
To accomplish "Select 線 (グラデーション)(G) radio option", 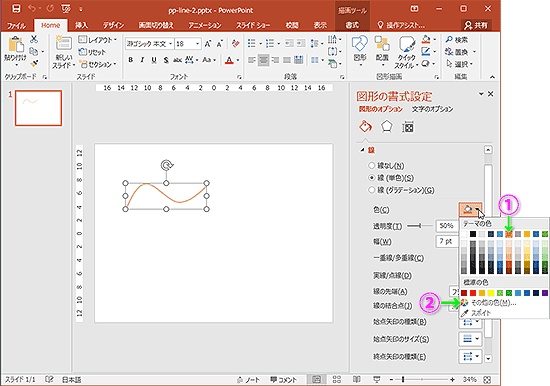I will coord(371,190).
